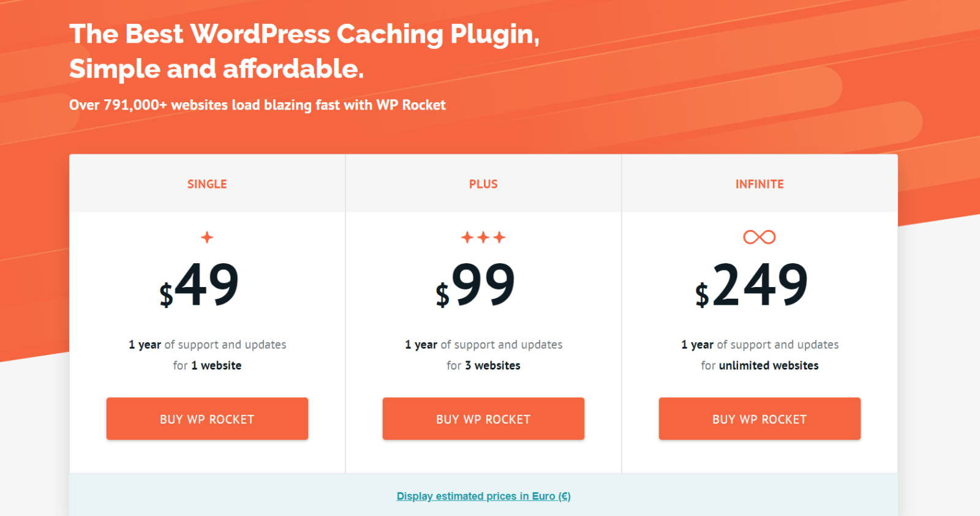Click the $99 price figure
The height and width of the screenshot is (516, 980).
[476, 285]
